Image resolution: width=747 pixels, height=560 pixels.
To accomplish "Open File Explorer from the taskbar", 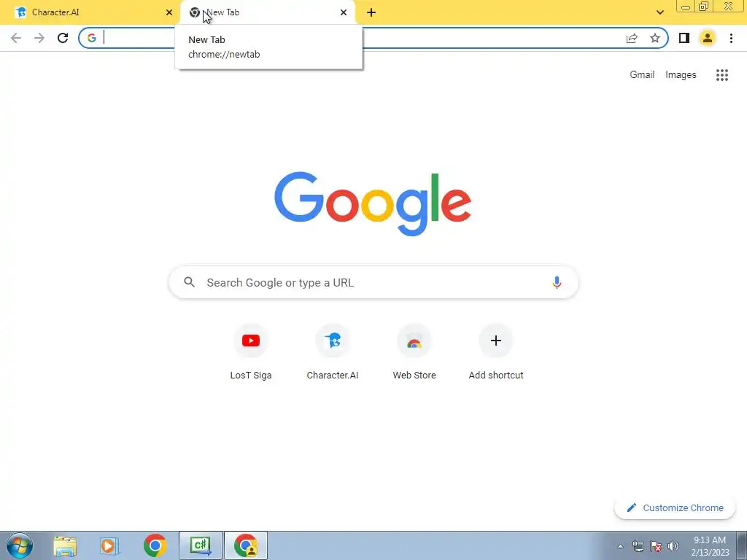I will tap(65, 546).
